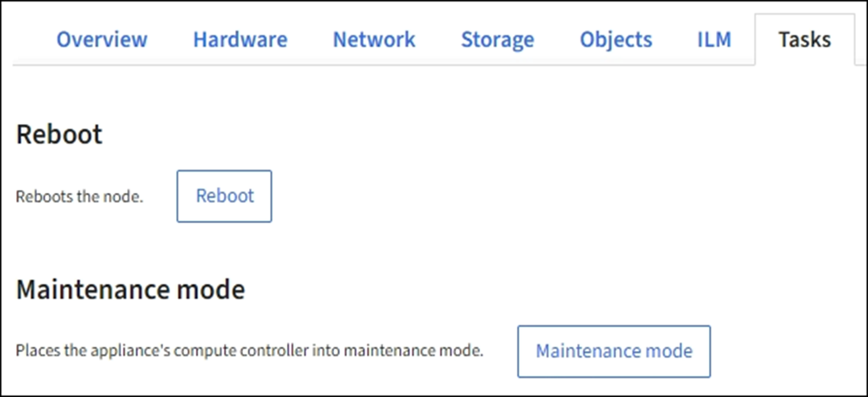Open the Objects tab
Viewport: 868px width, 397px height.
(x=615, y=40)
